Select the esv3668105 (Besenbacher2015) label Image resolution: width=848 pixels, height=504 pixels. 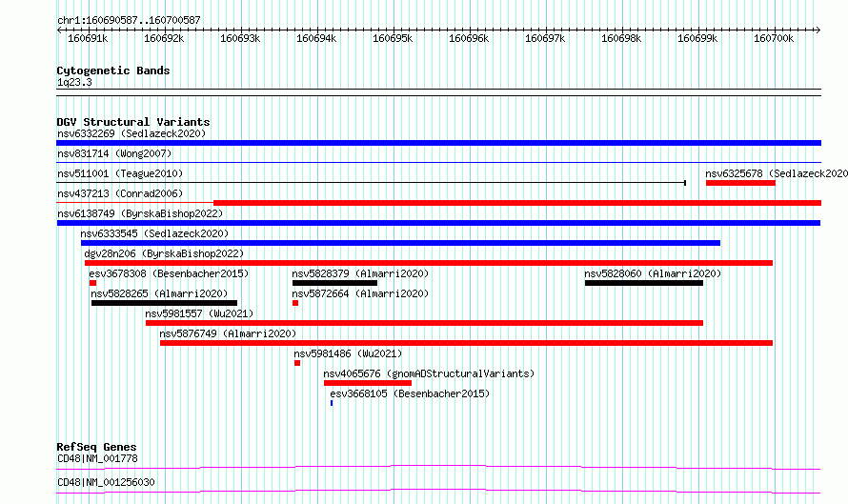pyautogui.click(x=410, y=393)
